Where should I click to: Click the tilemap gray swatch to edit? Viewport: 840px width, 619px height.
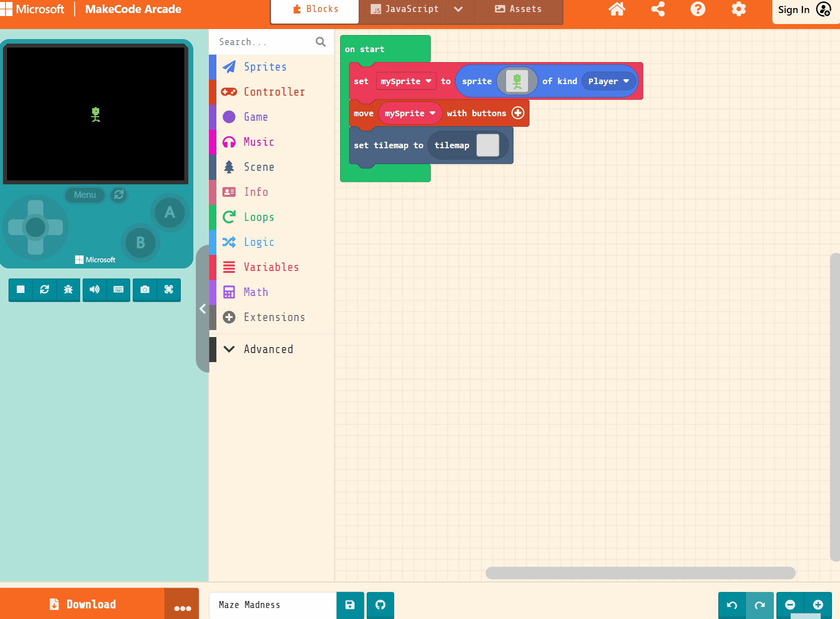point(487,145)
